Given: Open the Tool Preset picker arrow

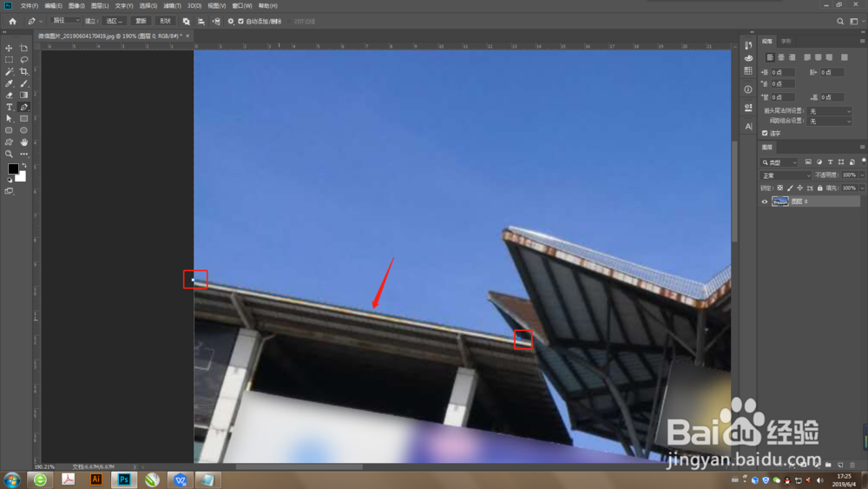Looking at the screenshot, I should (41, 22).
